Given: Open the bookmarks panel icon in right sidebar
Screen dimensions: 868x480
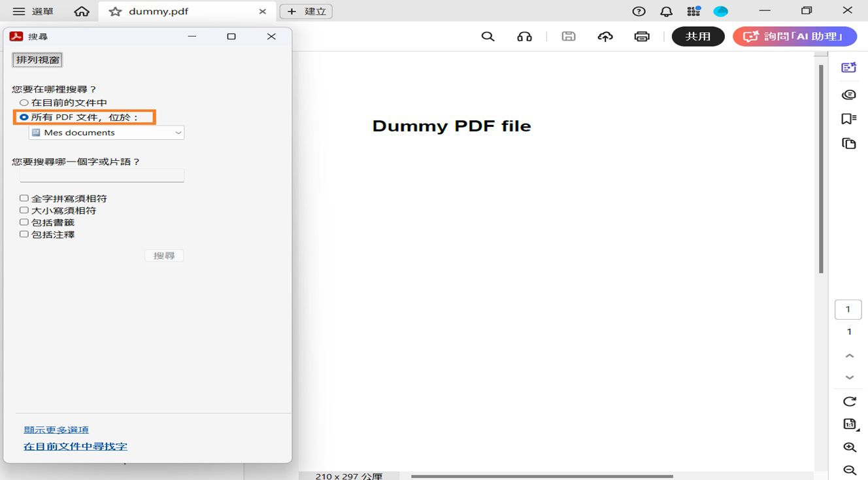Looking at the screenshot, I should click(848, 119).
